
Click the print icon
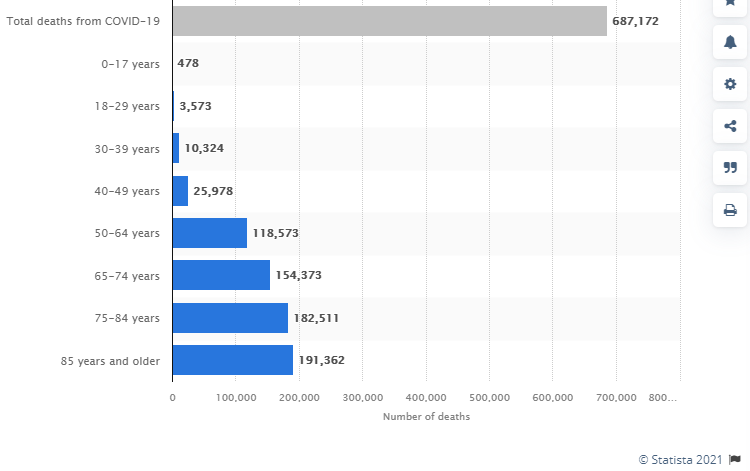pos(730,210)
